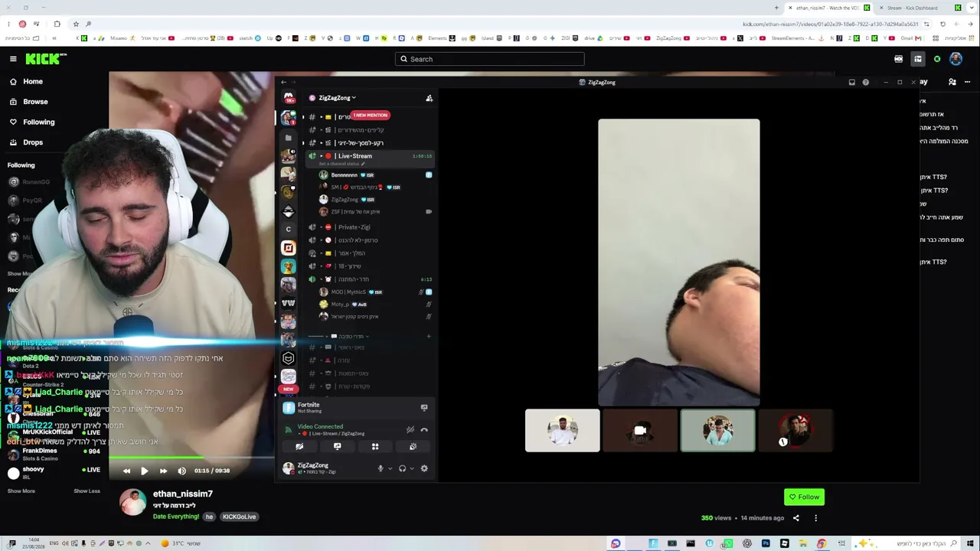Rewind the Kick video

(126, 471)
